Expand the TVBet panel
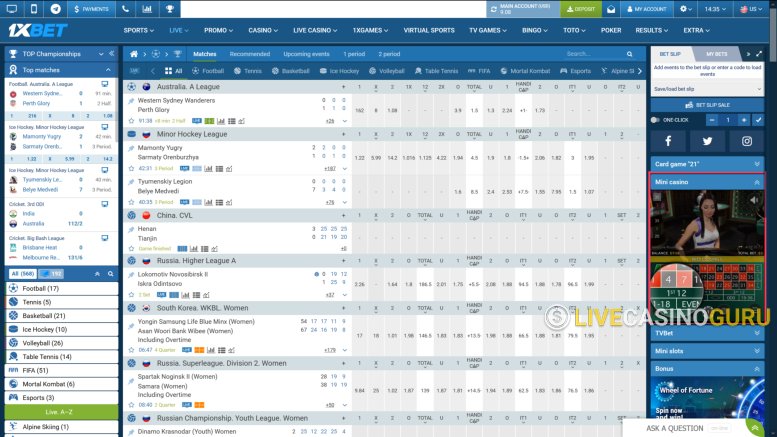This screenshot has width=777, height=437. tap(707, 333)
